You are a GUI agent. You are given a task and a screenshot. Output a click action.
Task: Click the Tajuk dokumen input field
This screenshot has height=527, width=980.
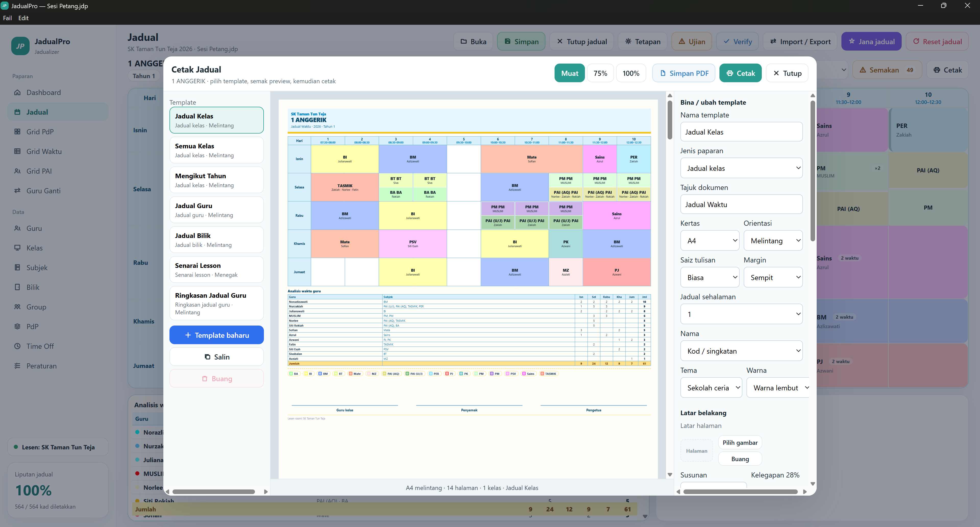(x=741, y=204)
